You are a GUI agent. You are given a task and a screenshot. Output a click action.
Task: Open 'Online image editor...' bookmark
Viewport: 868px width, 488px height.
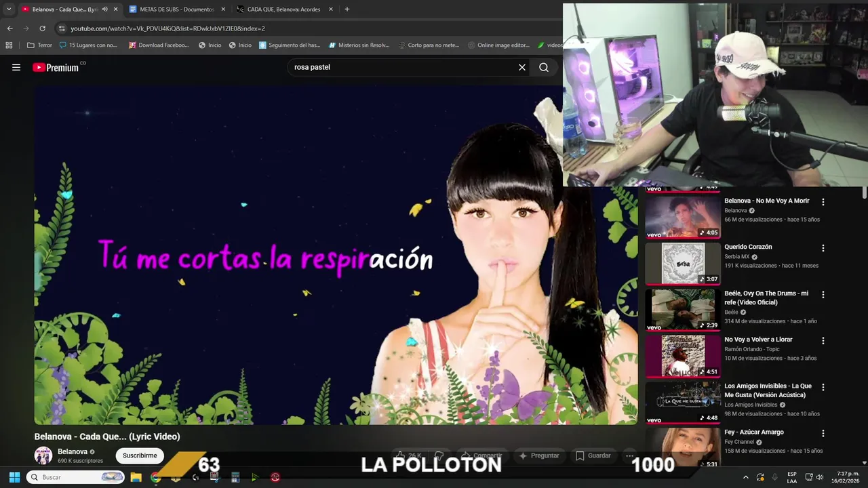coord(498,45)
